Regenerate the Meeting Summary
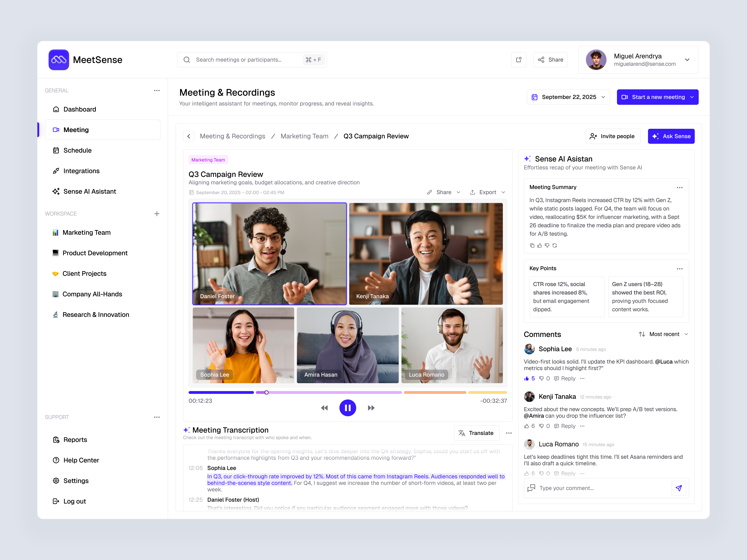 (555, 245)
